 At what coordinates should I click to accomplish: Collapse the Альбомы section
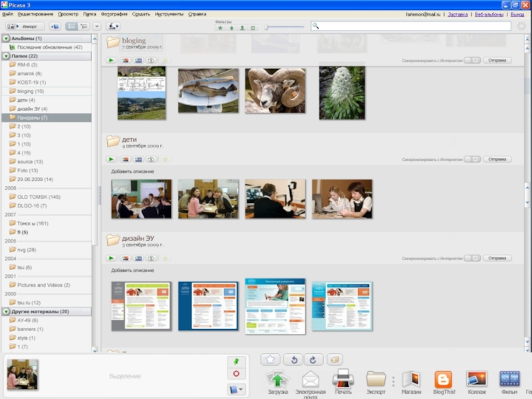click(x=6, y=39)
